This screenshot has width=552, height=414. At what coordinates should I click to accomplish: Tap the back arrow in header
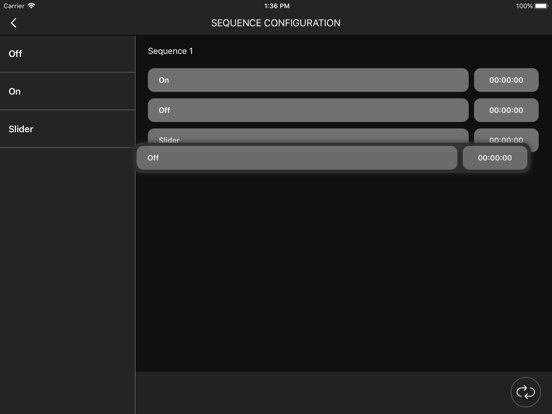(13, 23)
